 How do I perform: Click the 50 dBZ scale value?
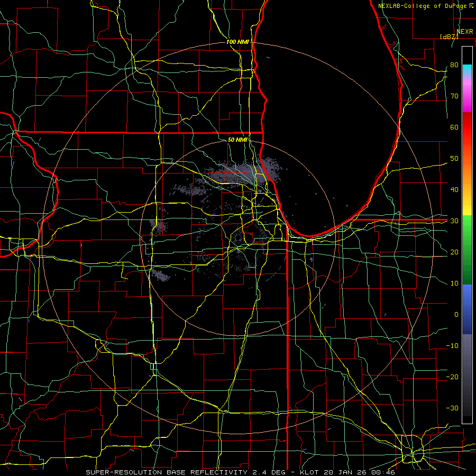(454, 159)
